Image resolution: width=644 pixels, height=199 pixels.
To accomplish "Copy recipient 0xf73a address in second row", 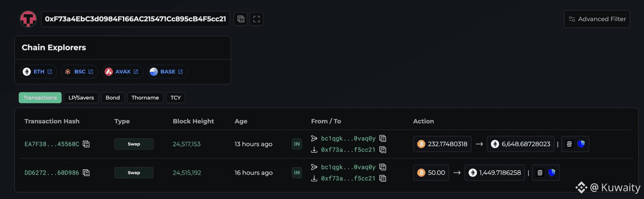I will (383, 178).
